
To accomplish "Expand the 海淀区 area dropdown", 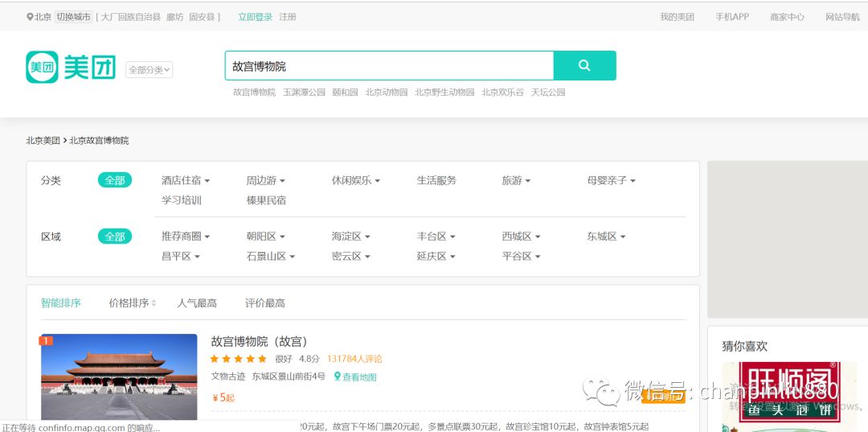I will click(351, 237).
